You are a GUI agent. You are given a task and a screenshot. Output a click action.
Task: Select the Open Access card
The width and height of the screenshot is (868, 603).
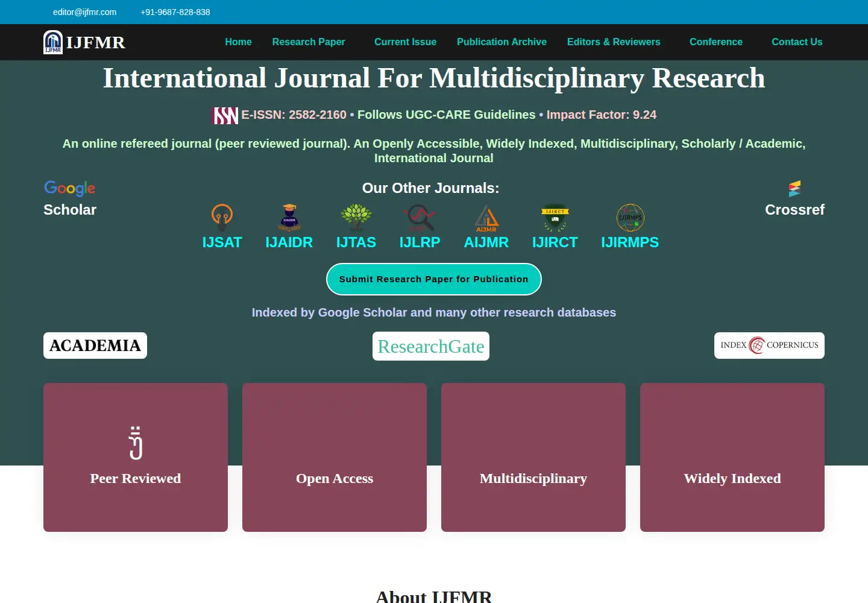tap(335, 457)
